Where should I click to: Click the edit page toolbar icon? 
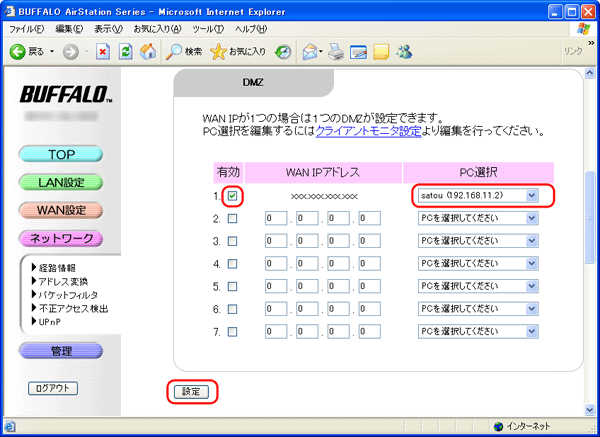pos(359,52)
